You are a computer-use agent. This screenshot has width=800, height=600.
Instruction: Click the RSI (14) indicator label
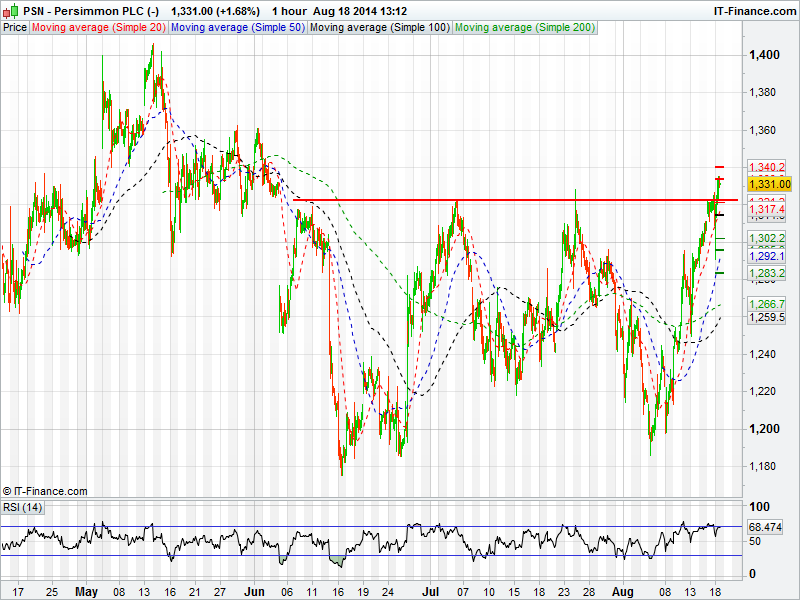pos(23,509)
